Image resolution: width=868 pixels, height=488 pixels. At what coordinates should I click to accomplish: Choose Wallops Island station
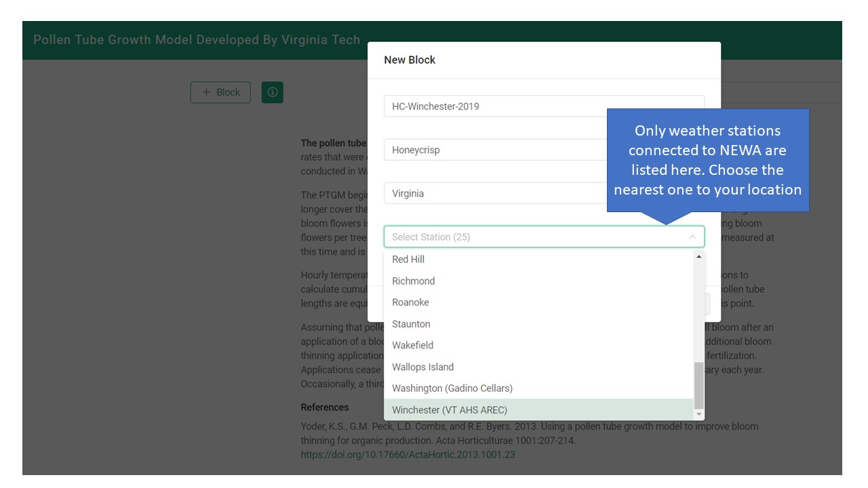pyautogui.click(x=422, y=367)
